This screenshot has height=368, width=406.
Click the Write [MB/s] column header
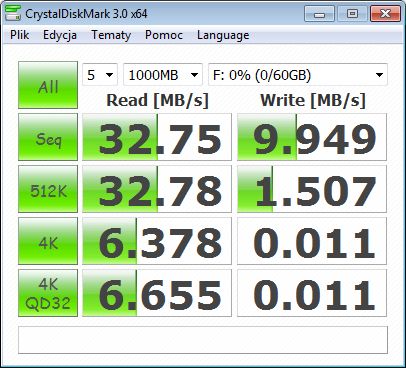tap(313, 100)
